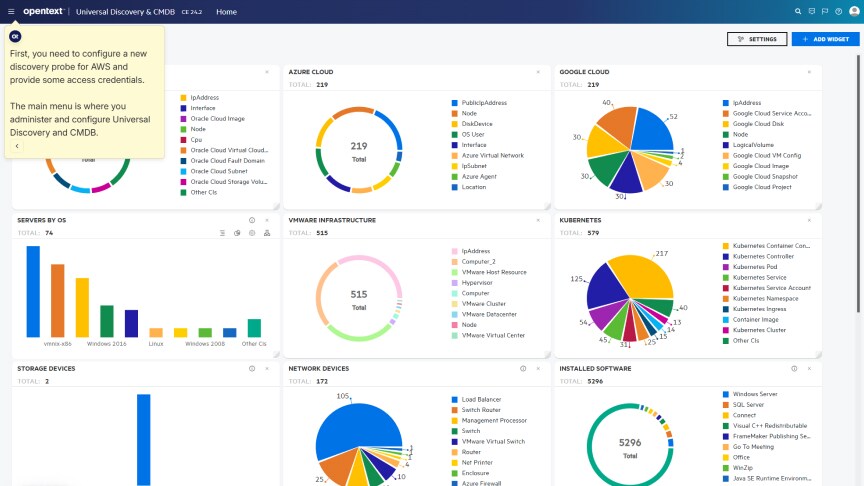Click the 5296 Total center of Installed Software
The width and height of the screenshot is (864, 486).
tap(630, 448)
